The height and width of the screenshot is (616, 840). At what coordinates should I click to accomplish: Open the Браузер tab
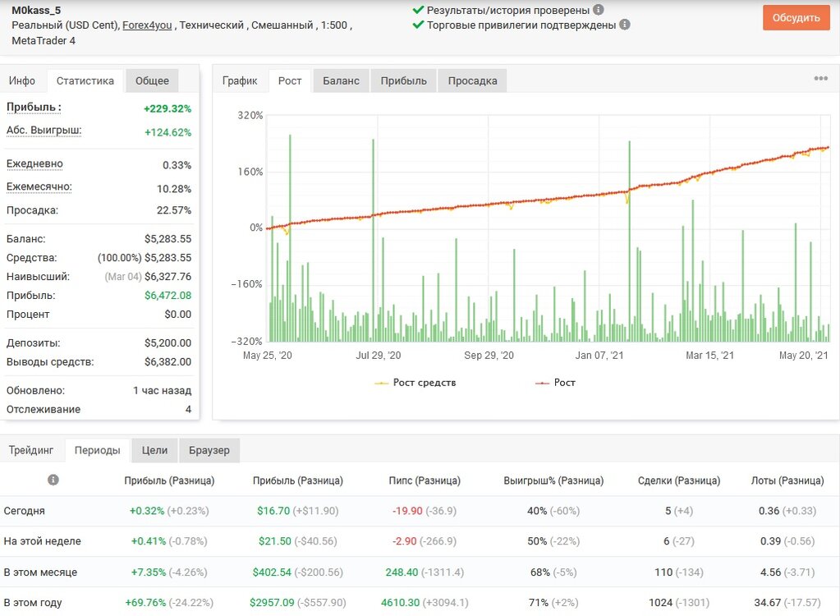[209, 450]
